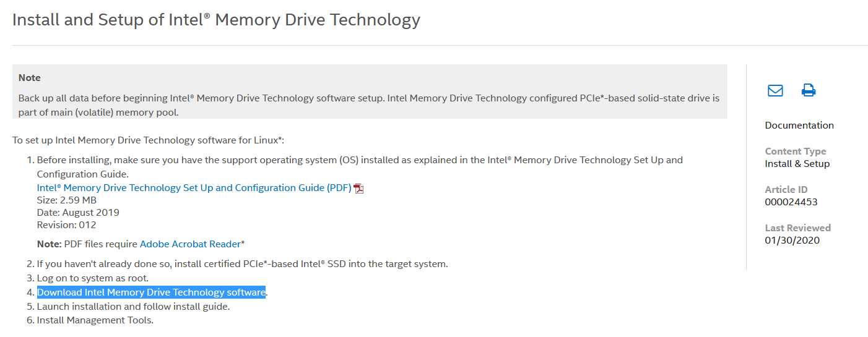Select the Install & Setup content type value
Image resolution: width=868 pixels, height=337 pixels.
(x=797, y=164)
